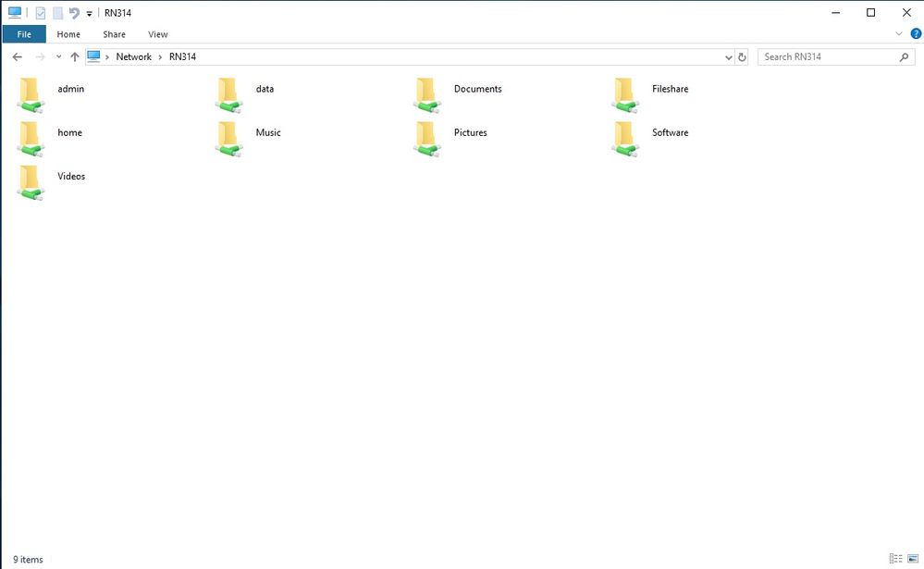The height and width of the screenshot is (569, 924).
Task: Click the Properties quick access toolbar icon
Action: point(41,13)
